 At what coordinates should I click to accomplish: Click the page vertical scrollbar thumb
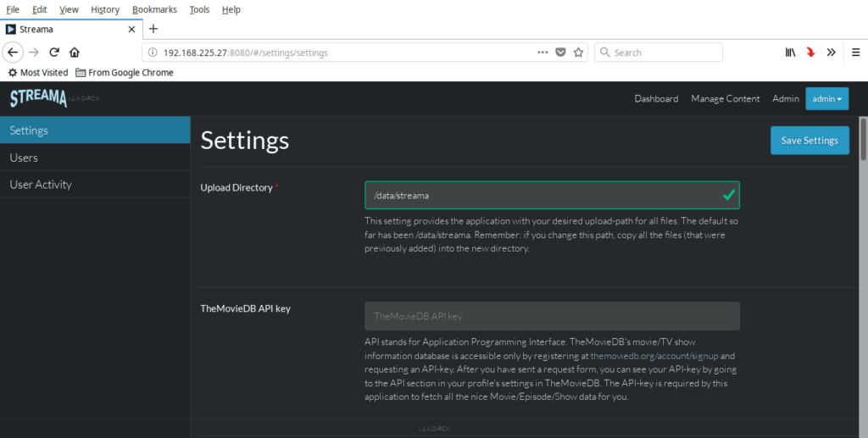[x=863, y=139]
